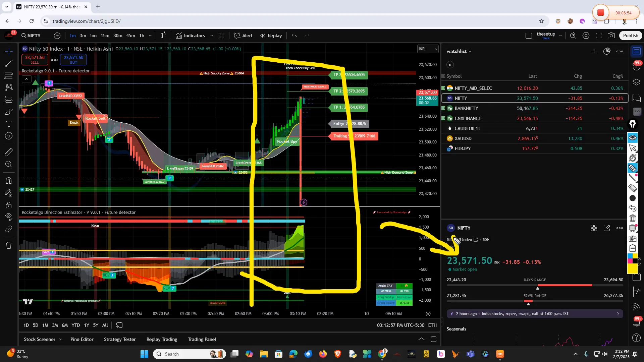Start bar Replay mode

(271, 36)
